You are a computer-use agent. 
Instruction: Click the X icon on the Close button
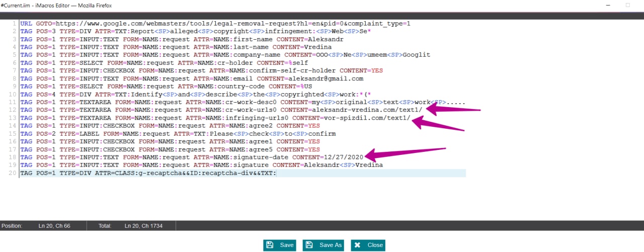(357, 245)
